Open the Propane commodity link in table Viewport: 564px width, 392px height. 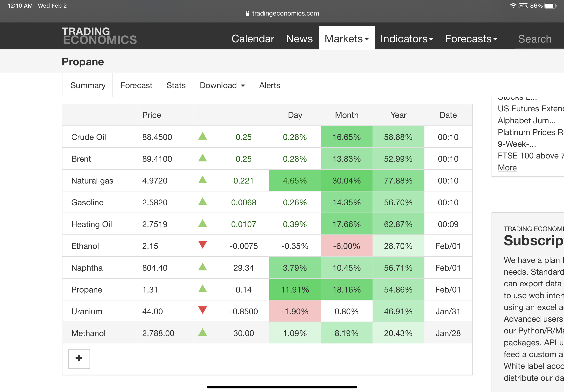pyautogui.click(x=87, y=290)
